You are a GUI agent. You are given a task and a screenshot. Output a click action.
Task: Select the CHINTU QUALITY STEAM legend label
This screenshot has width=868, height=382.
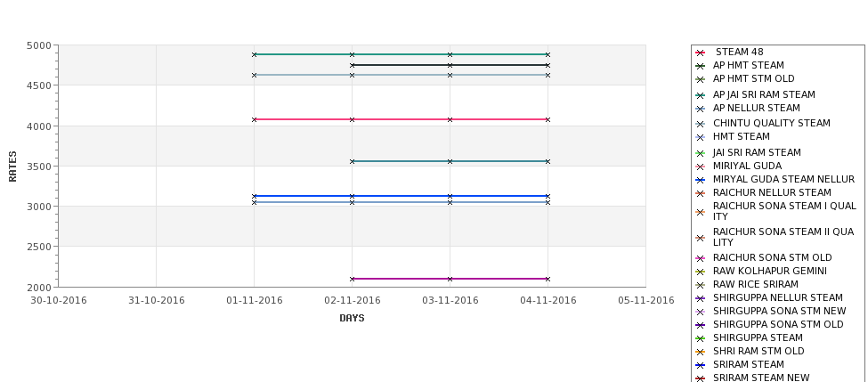tap(771, 123)
